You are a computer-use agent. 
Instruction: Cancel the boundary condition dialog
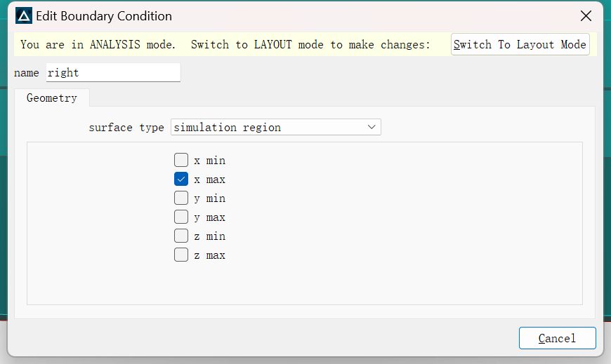[557, 338]
